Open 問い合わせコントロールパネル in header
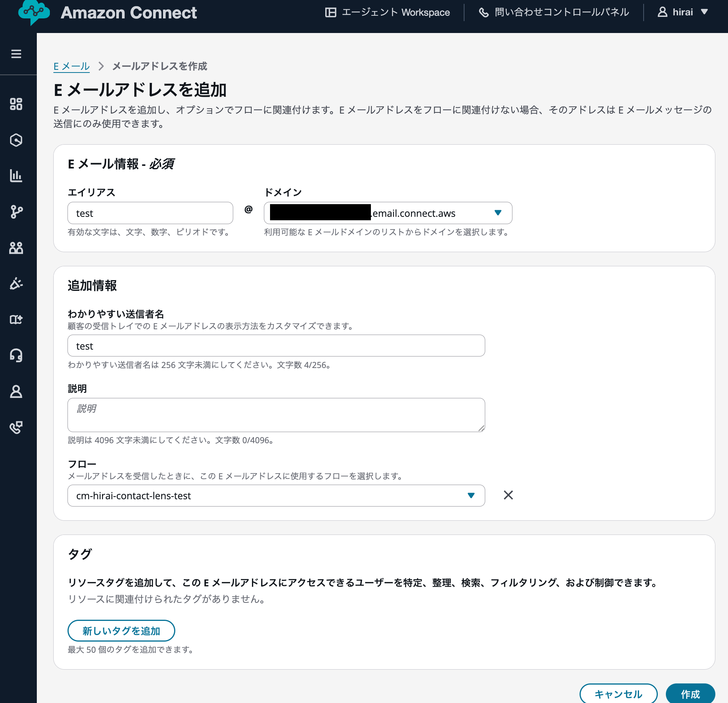This screenshot has height=703, width=728. 554,12
